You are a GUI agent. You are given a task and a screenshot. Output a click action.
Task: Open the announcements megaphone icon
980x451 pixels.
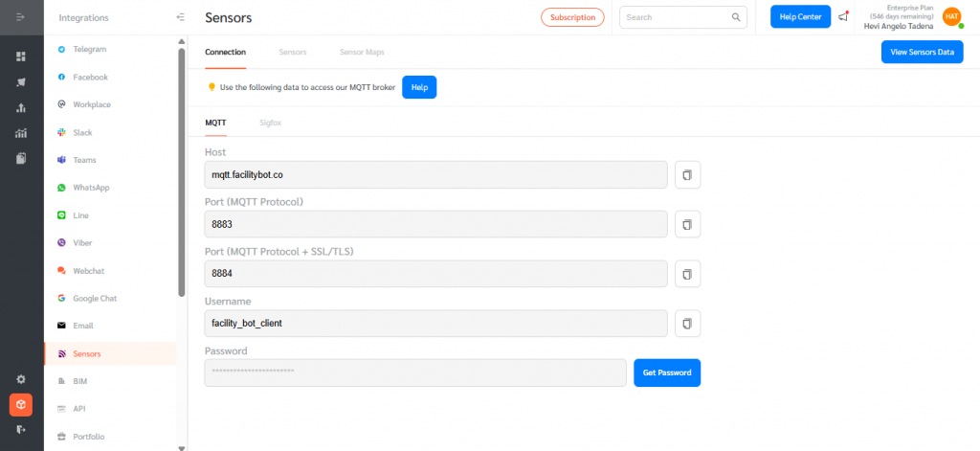click(x=843, y=17)
